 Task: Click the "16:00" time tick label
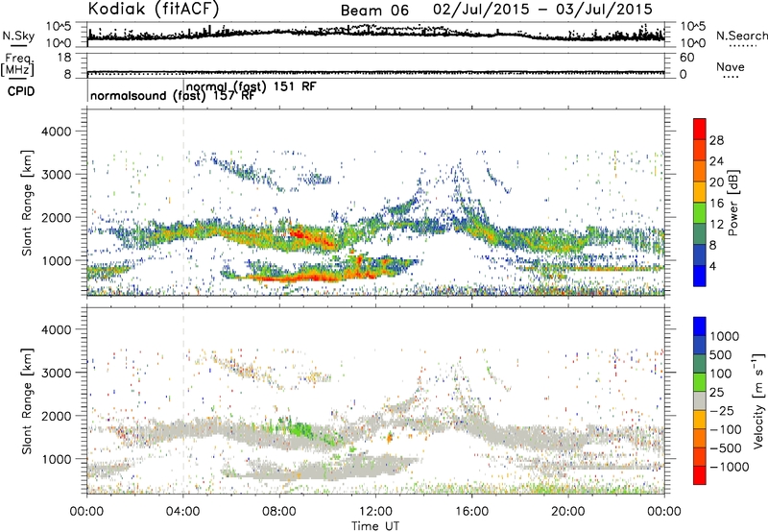pos(471,512)
